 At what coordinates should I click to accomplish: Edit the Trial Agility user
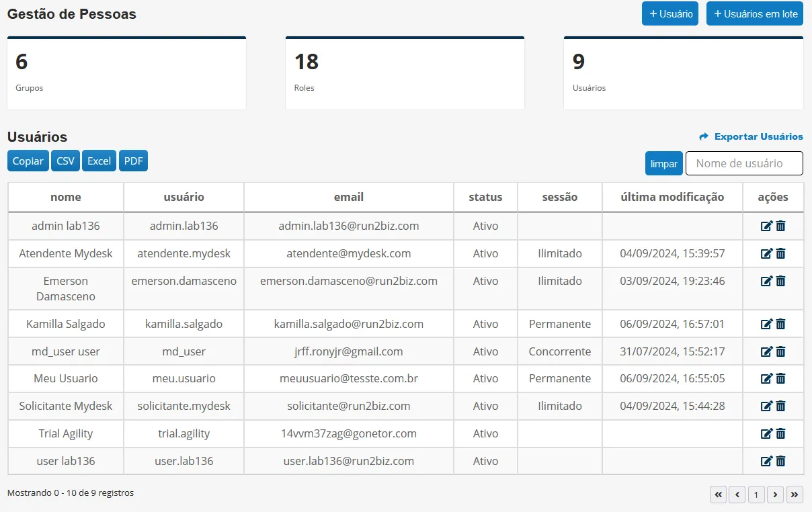[766, 433]
